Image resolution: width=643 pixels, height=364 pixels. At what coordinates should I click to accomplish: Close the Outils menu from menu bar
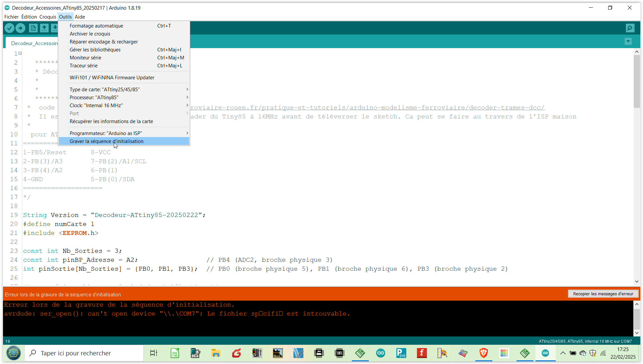[65, 17]
